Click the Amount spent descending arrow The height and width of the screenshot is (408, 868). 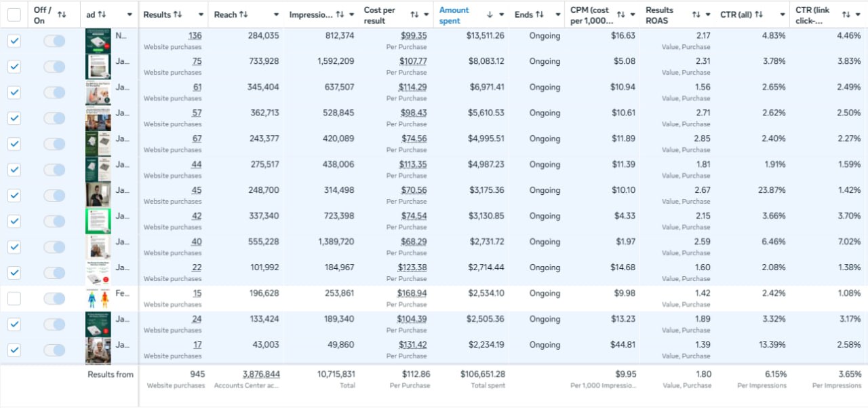pyautogui.click(x=490, y=14)
